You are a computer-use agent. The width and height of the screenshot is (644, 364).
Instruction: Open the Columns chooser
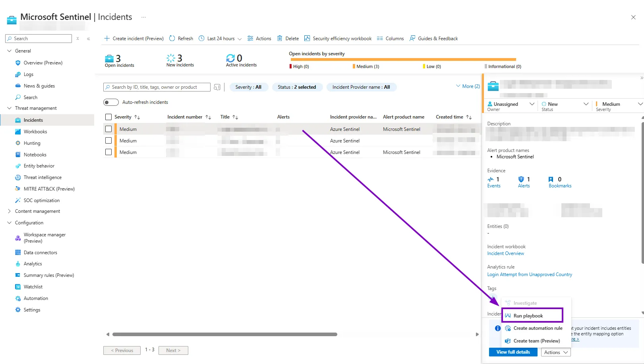pyautogui.click(x=390, y=39)
